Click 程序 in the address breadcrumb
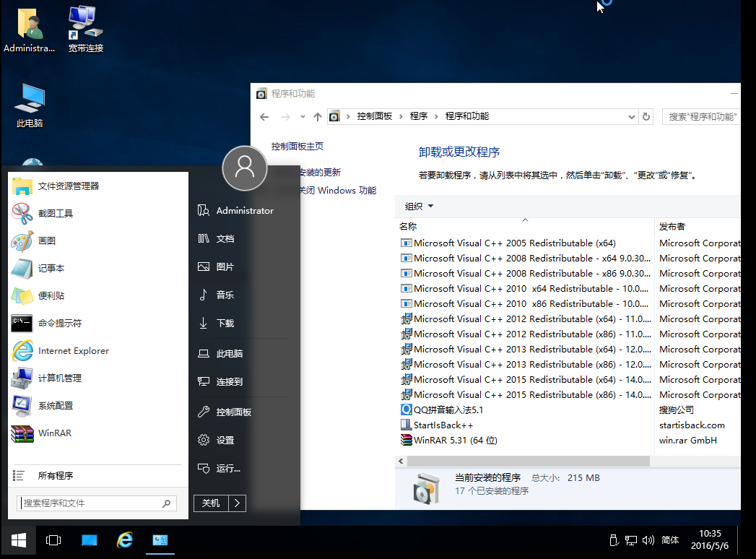This screenshot has width=756, height=559. coord(419,116)
